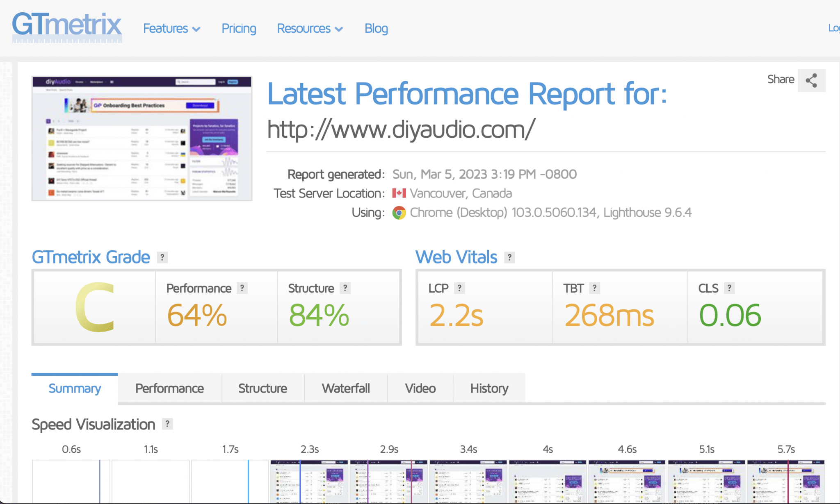Select the 4s filmstrip frame
840x504 pixels.
tap(548, 481)
